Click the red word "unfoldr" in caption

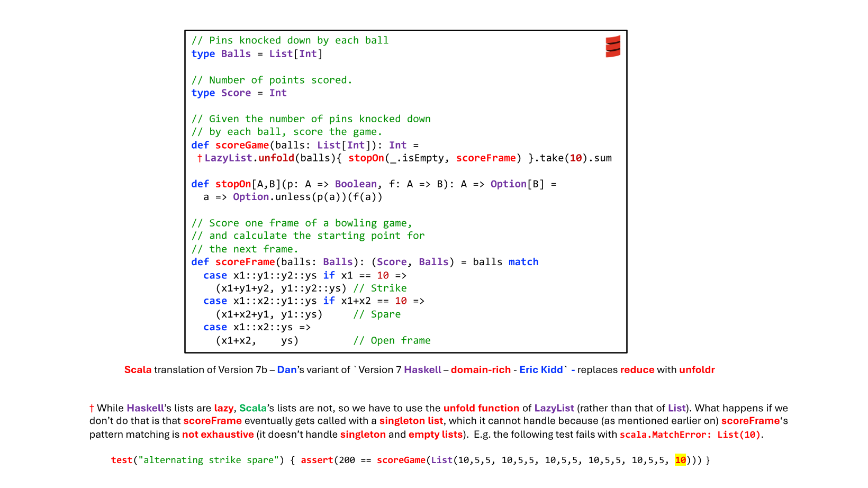[x=697, y=369]
